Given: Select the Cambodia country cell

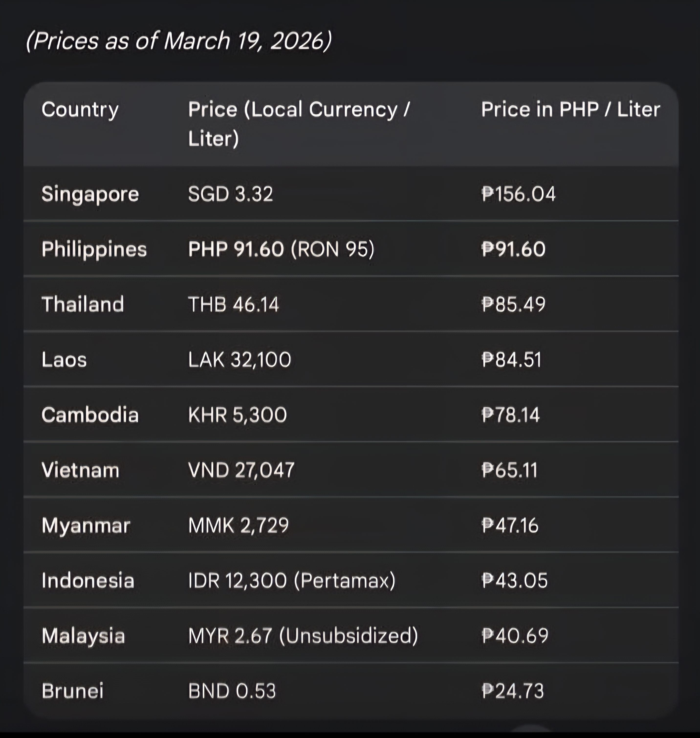Looking at the screenshot, I should click(90, 415).
